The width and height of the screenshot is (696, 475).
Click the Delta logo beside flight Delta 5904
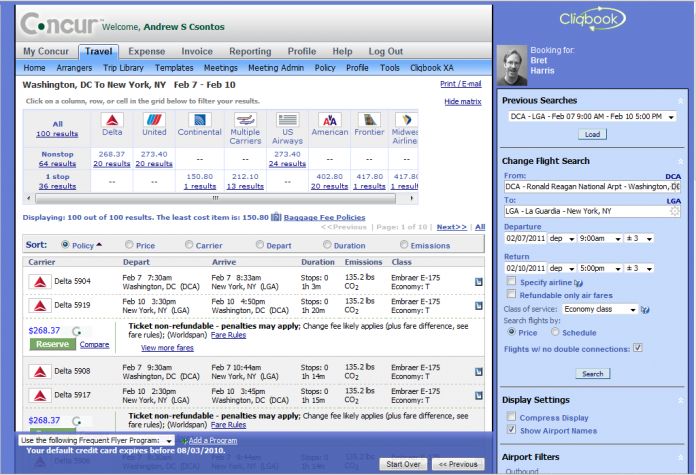(40, 281)
